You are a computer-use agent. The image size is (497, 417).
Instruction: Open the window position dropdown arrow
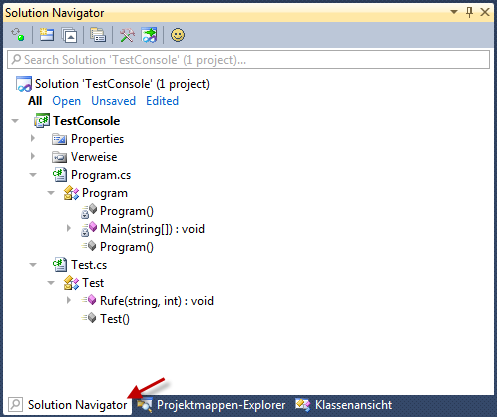(x=454, y=12)
